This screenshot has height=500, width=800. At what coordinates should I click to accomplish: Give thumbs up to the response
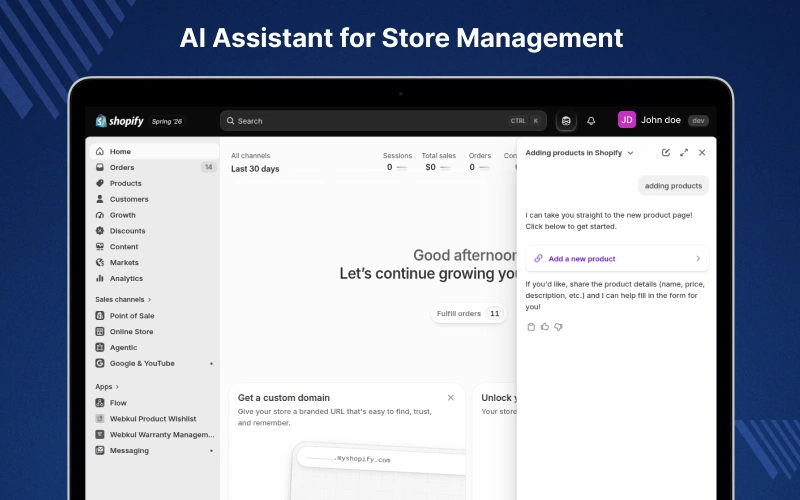click(545, 327)
